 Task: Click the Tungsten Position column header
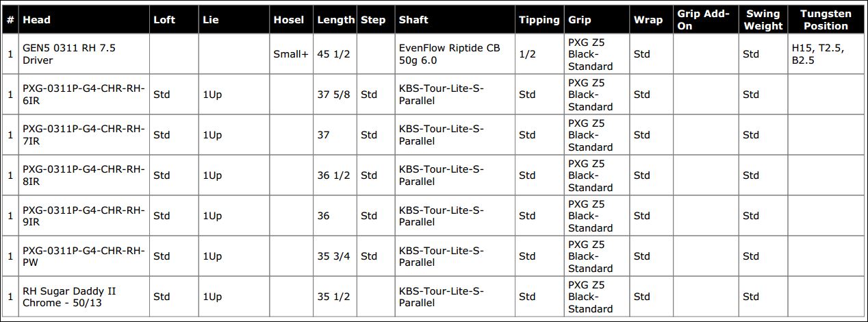pyautogui.click(x=826, y=20)
